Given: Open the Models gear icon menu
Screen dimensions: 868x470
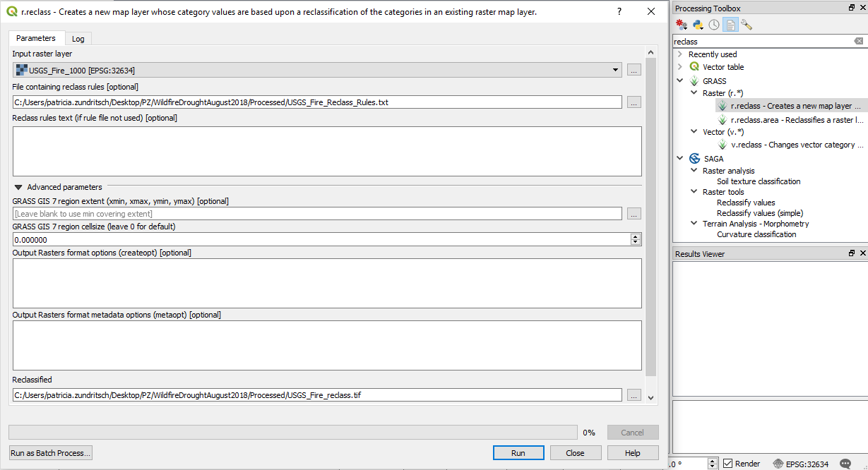Looking at the screenshot, I should [680, 24].
